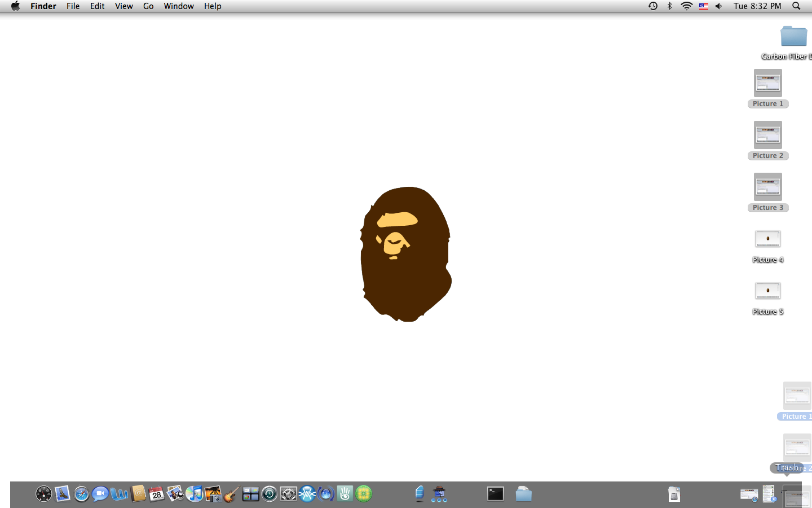The image size is (812, 508).
Task: Open the spy-hat Finder icon in Dock
Action: (x=439, y=494)
